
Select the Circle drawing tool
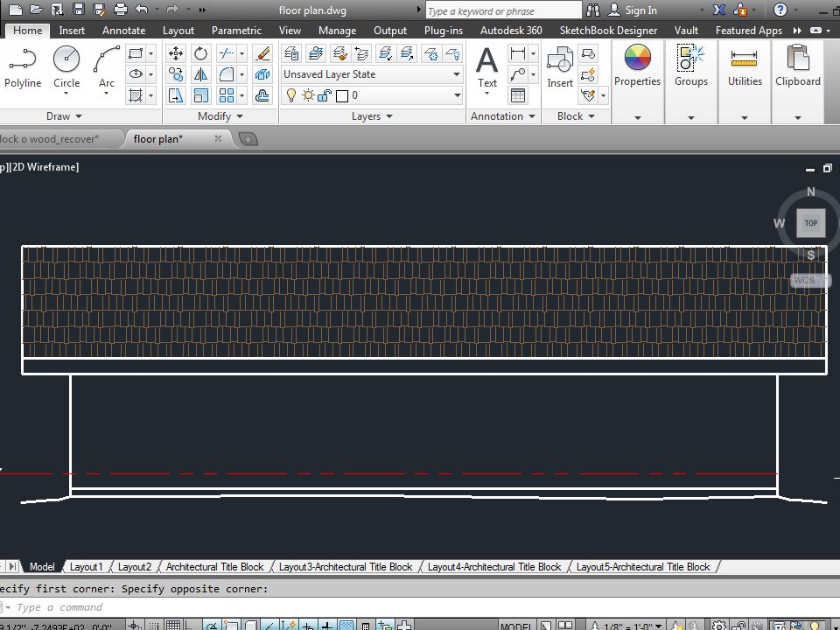pyautogui.click(x=66, y=67)
